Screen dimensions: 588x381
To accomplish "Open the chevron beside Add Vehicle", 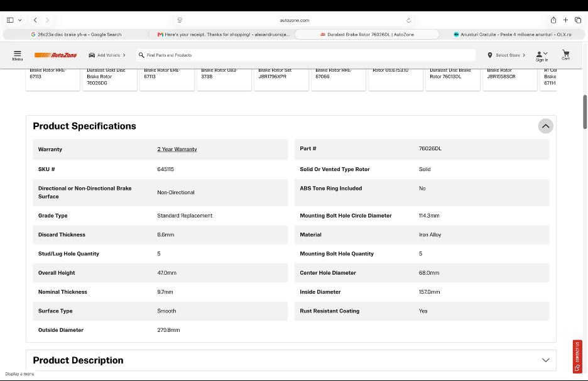I will coord(124,55).
